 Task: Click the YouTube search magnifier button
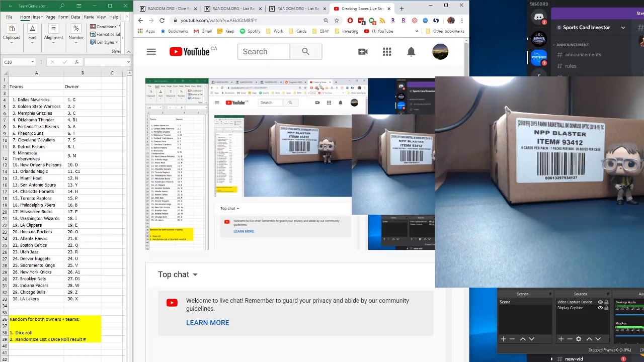(x=305, y=52)
